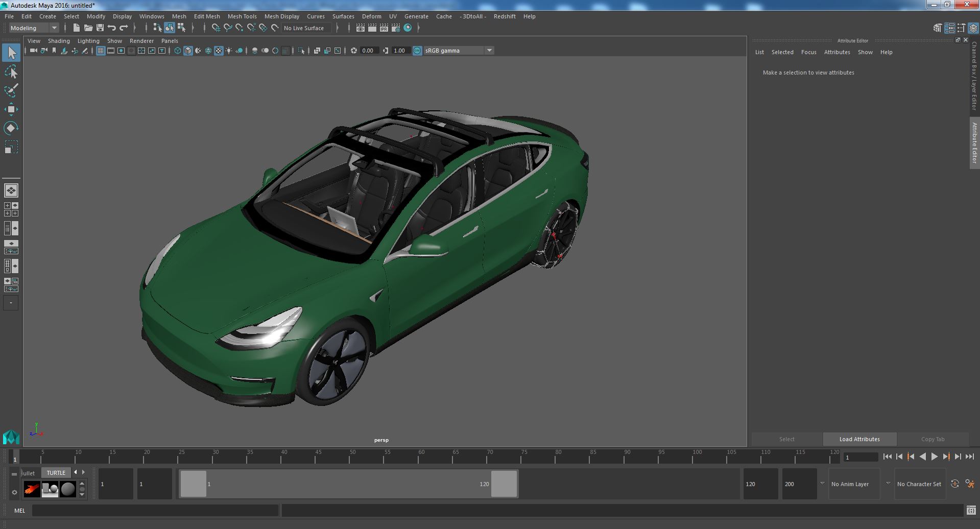The width and height of the screenshot is (980, 529).
Task: Choose the Scale tool
Action: [11, 147]
